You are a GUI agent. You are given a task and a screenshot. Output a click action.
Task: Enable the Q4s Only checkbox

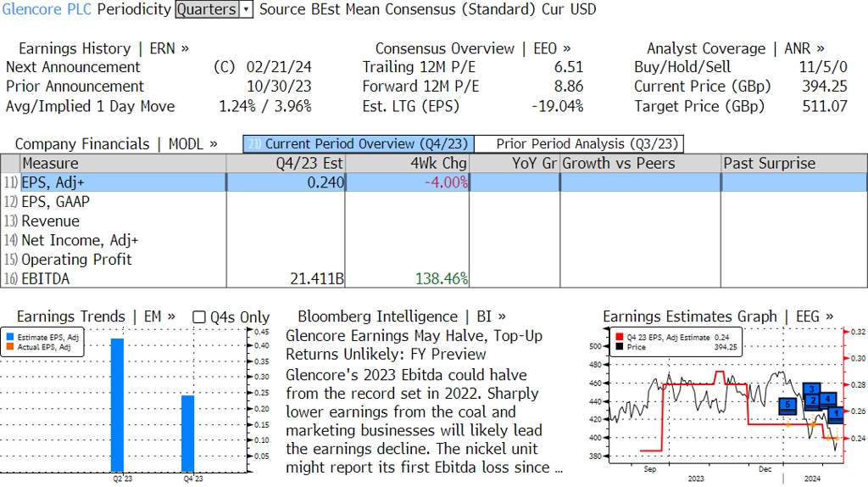click(198, 317)
